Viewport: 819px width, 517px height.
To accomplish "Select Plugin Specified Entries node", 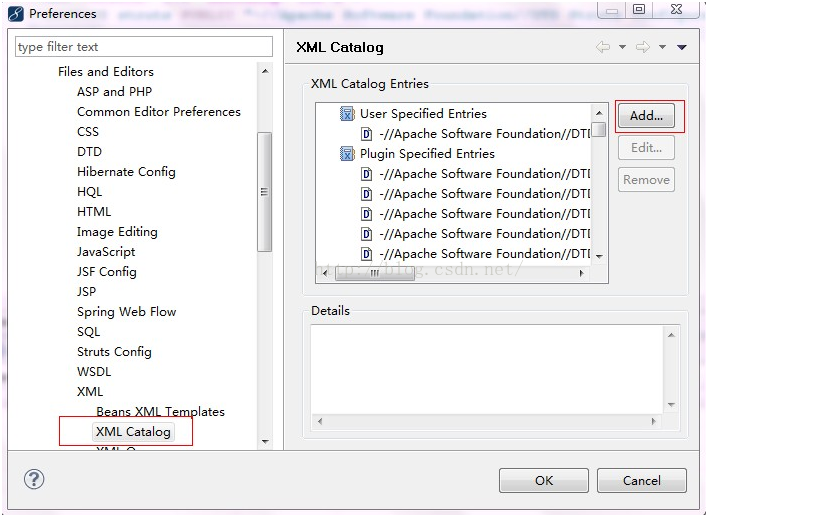I will point(427,154).
